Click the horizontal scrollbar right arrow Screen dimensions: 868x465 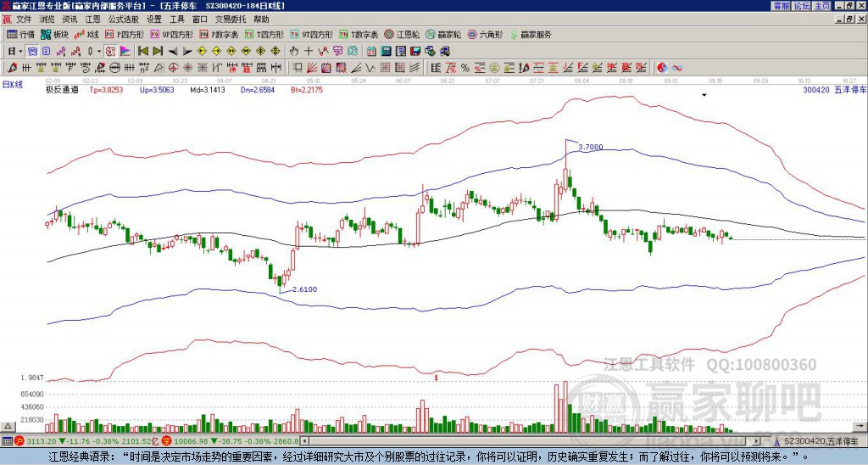tap(757, 441)
